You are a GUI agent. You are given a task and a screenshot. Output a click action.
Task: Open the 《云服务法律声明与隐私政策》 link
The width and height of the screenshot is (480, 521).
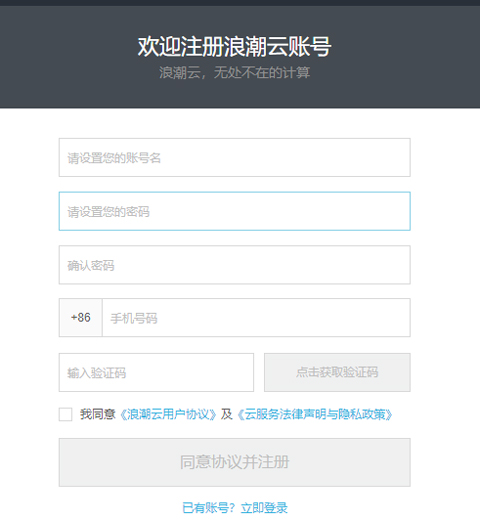coord(315,414)
